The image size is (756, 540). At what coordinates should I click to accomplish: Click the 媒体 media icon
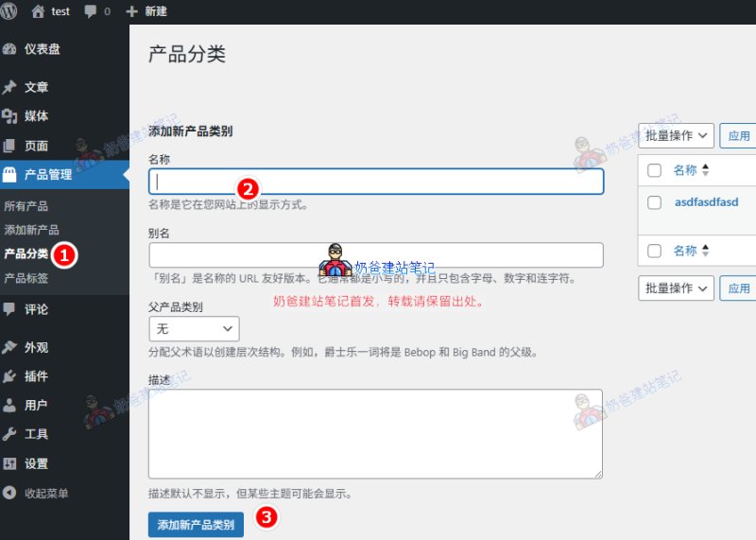coord(9,116)
